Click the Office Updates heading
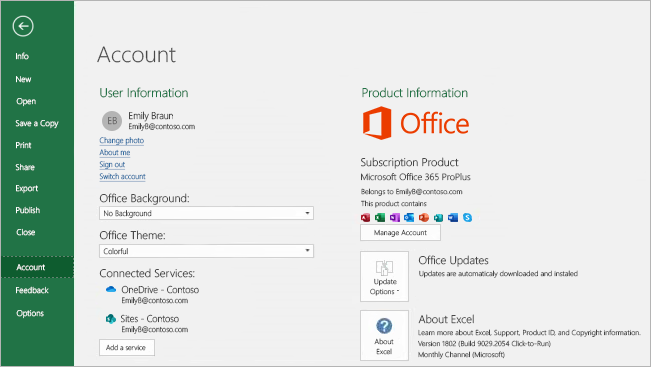 453,260
